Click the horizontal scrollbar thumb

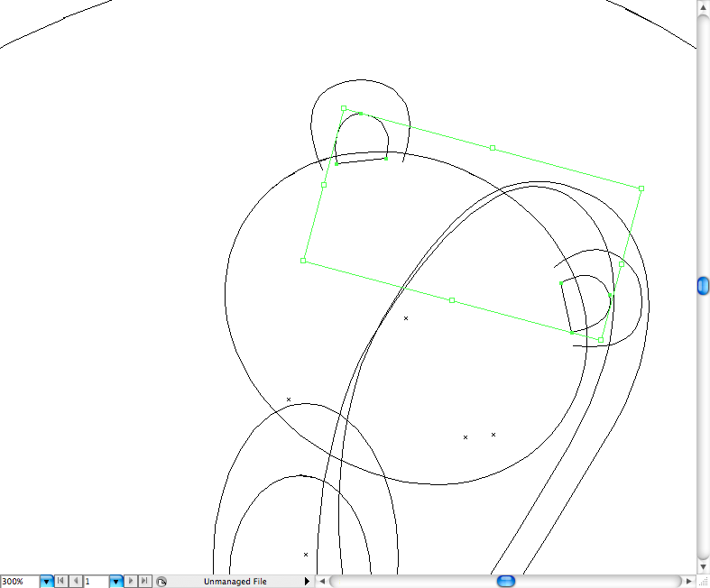coord(505,582)
